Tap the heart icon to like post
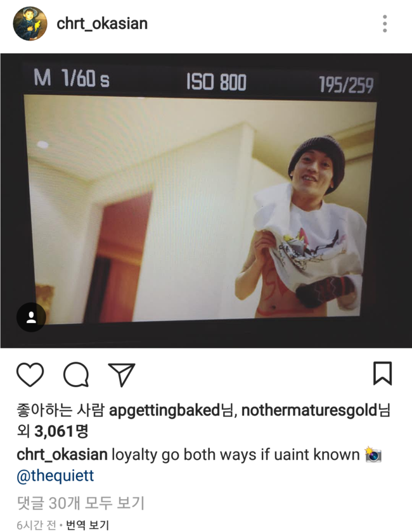The width and height of the screenshot is (412, 532). (30, 374)
